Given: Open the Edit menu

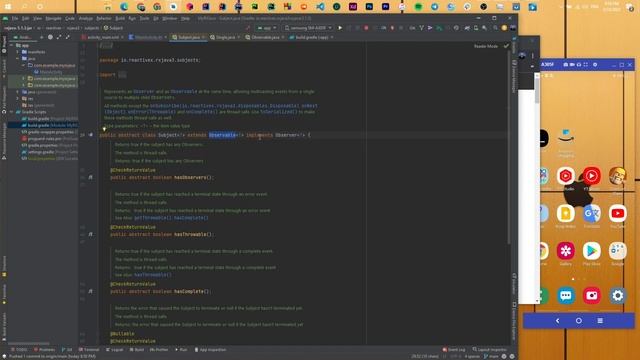Looking at the screenshot, I should coord(25,18).
